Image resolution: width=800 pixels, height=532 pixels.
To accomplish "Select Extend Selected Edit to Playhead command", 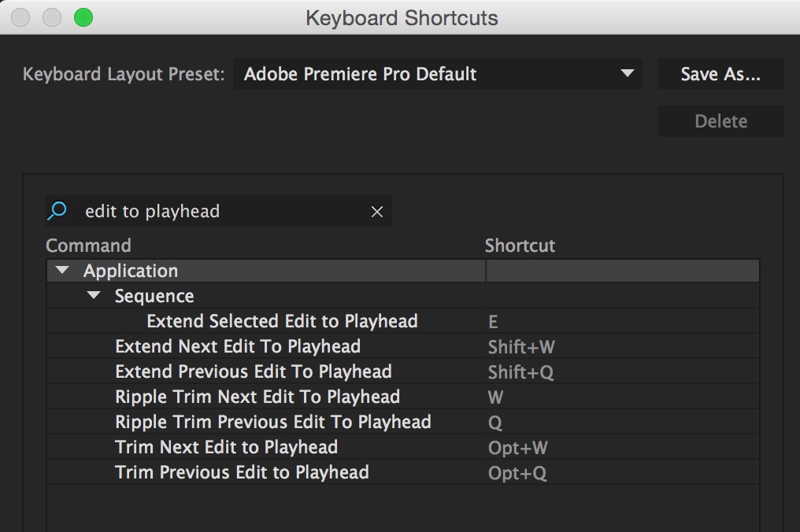I will tap(282, 321).
